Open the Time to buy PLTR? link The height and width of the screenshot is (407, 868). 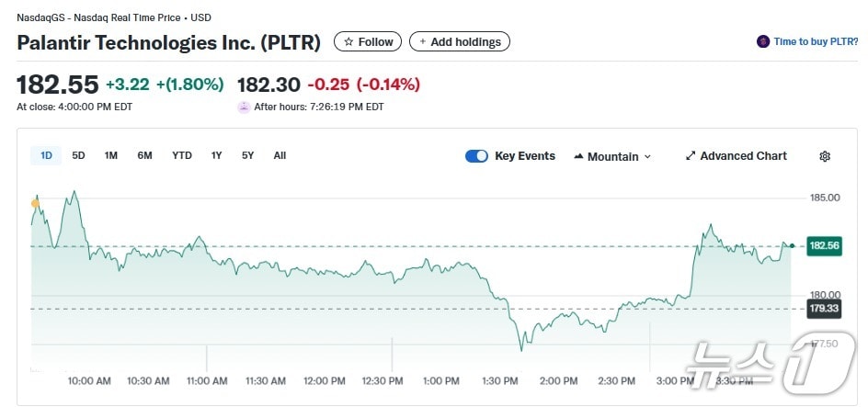(x=815, y=41)
